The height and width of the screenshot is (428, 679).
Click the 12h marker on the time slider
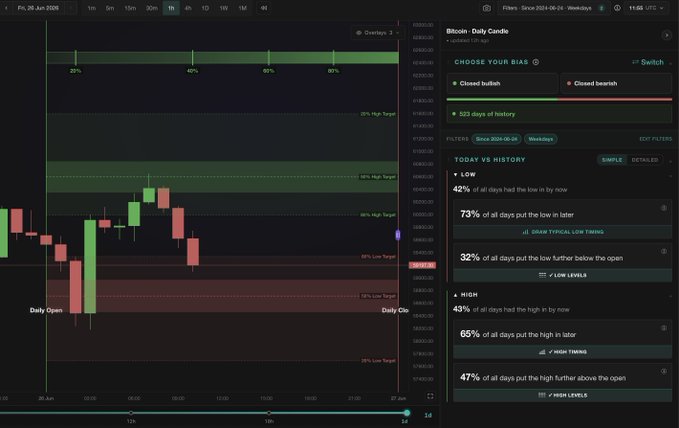point(131,413)
